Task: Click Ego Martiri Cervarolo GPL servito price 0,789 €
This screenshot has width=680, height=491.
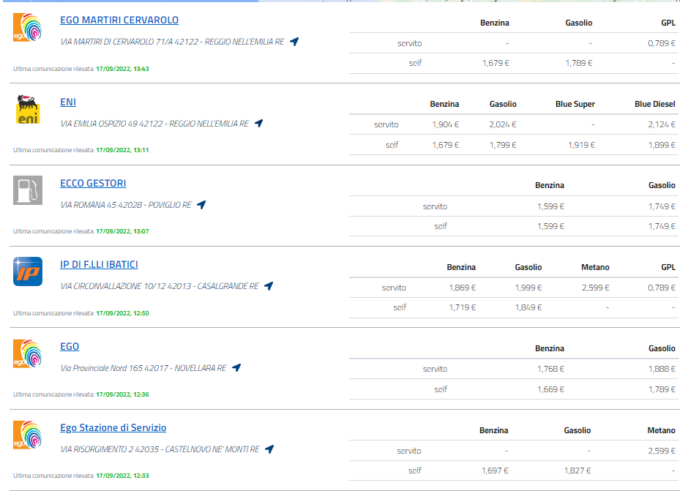Action: click(661, 43)
